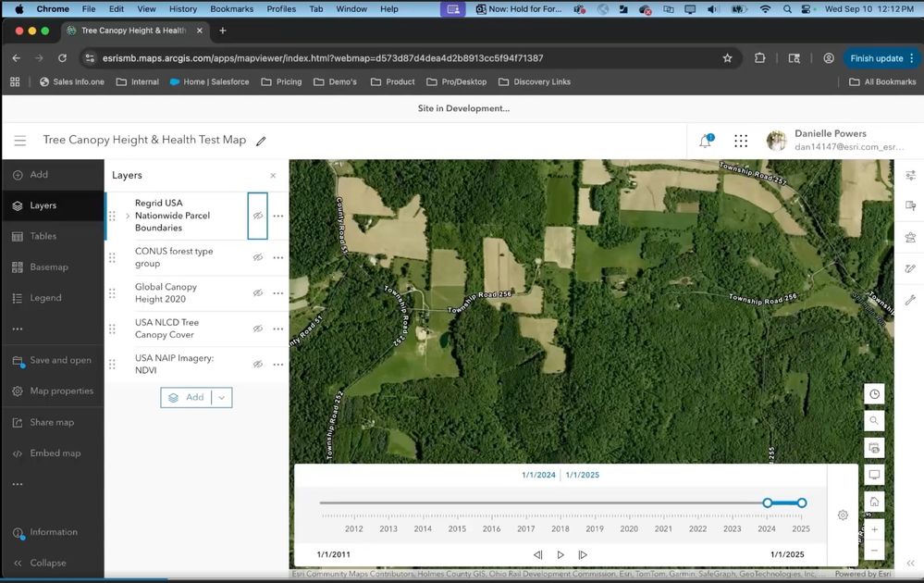The image size is (924, 583).
Task: Open time slider settings gear
Action: (843, 515)
